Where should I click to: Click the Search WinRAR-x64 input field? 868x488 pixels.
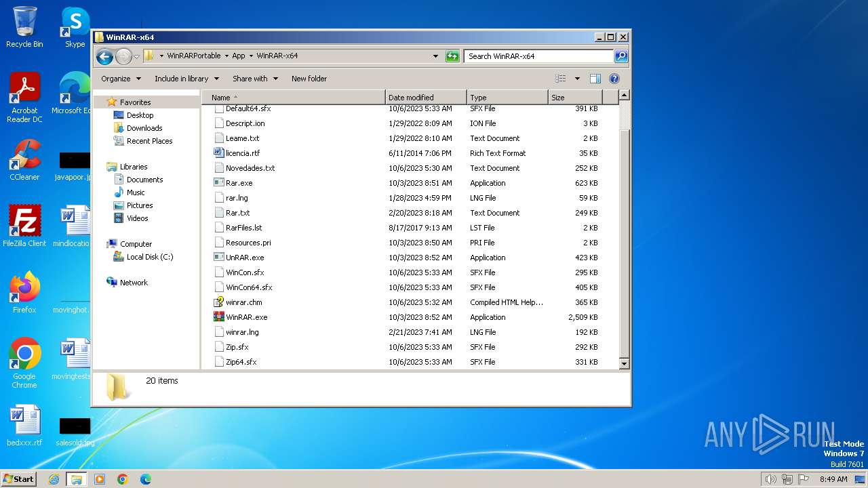539,56
